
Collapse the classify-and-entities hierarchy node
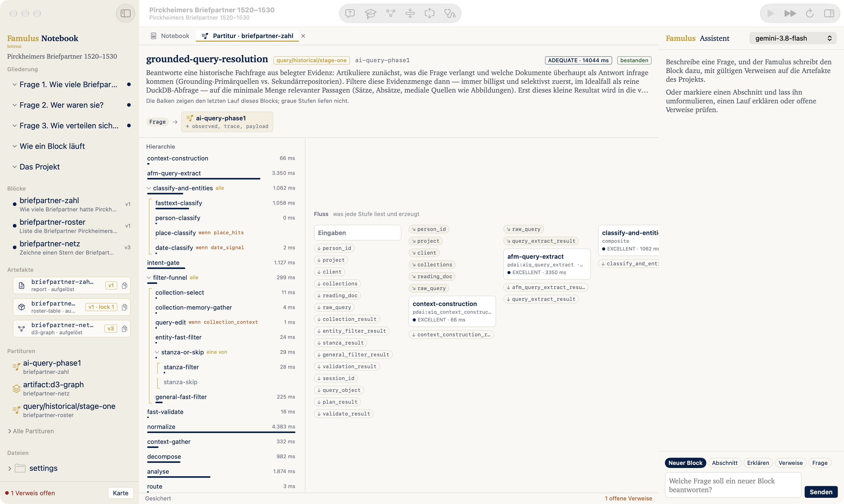[149, 188]
